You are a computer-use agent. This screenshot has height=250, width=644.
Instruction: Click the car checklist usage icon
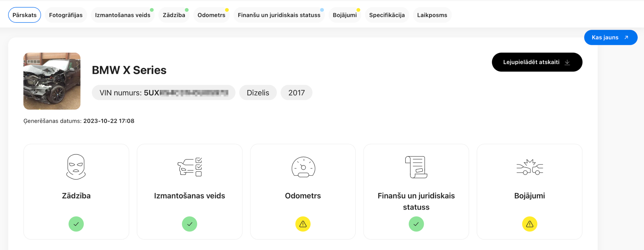click(x=190, y=167)
